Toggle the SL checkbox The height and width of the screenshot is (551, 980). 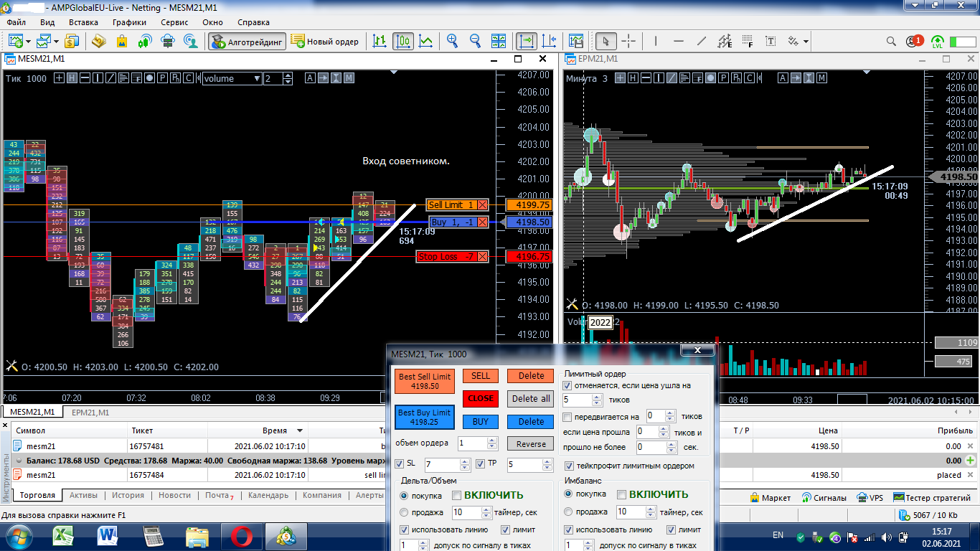tap(400, 464)
